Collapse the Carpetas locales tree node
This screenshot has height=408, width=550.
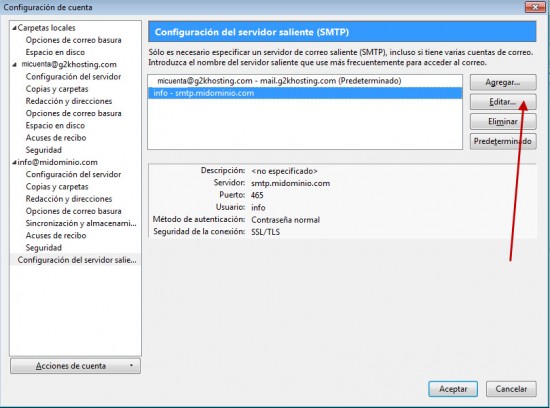[x=14, y=28]
